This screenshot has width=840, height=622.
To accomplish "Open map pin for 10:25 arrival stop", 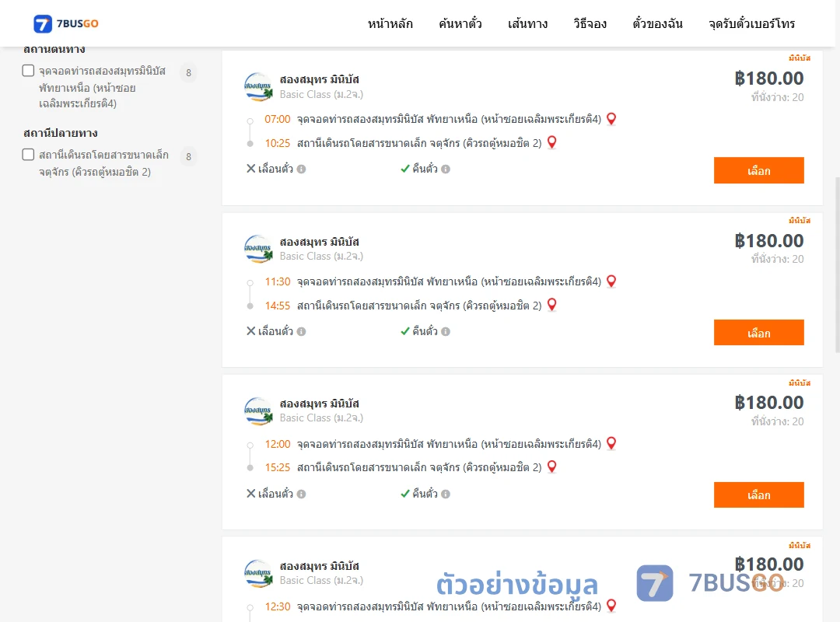I will [x=551, y=142].
